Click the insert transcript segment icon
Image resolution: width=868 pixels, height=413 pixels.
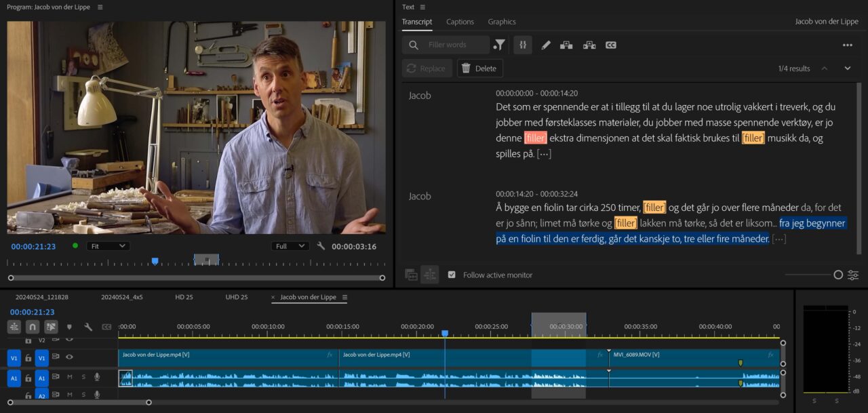566,45
